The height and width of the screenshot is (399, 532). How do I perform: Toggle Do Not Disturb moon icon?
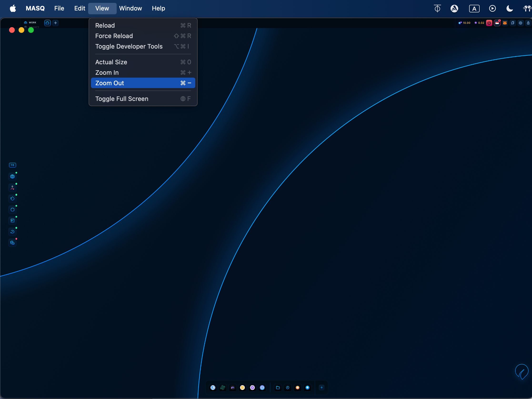coord(509,9)
